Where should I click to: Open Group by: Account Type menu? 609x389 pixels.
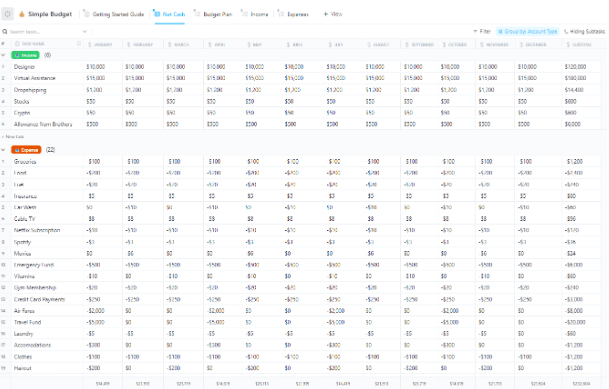pos(527,31)
